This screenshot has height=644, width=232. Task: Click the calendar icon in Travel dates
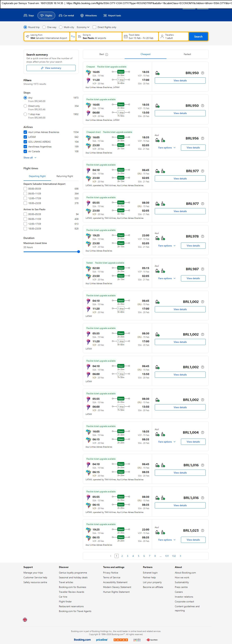tap(126, 36)
